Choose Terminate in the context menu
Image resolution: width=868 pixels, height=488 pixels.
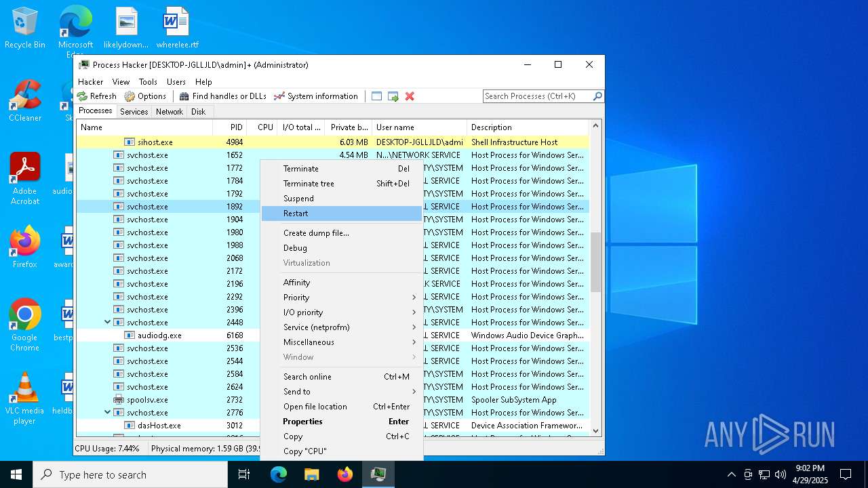pyautogui.click(x=342, y=169)
